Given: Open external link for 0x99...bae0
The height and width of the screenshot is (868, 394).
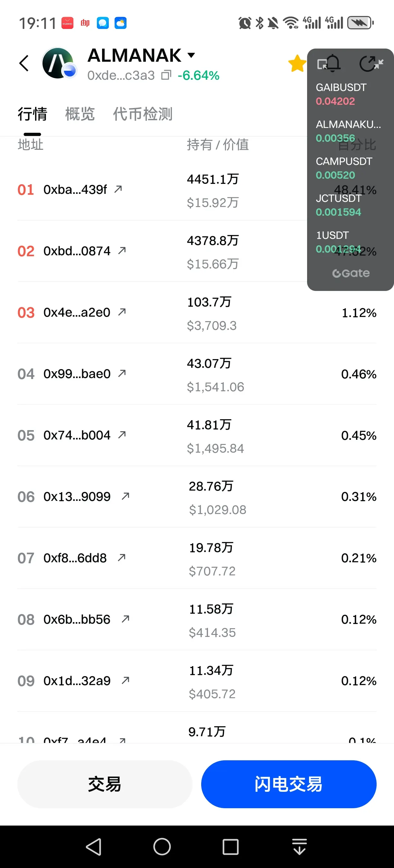Looking at the screenshot, I should click(x=122, y=374).
